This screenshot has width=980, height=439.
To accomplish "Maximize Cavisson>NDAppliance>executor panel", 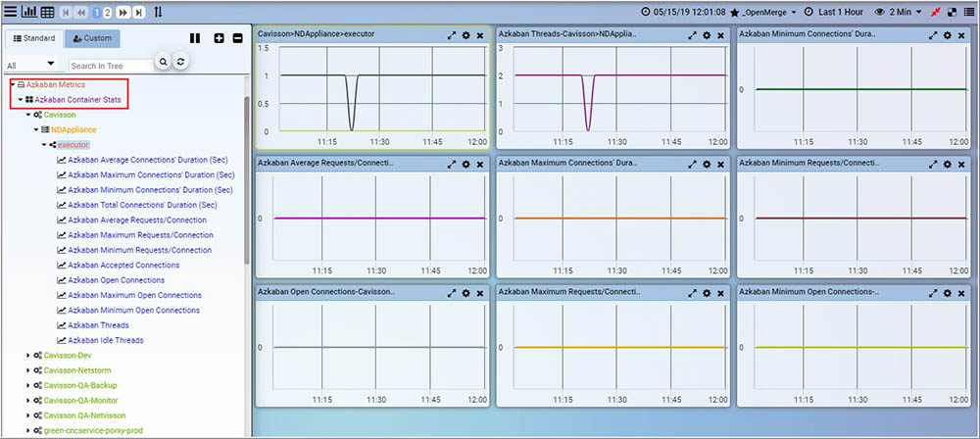I will pos(451,35).
